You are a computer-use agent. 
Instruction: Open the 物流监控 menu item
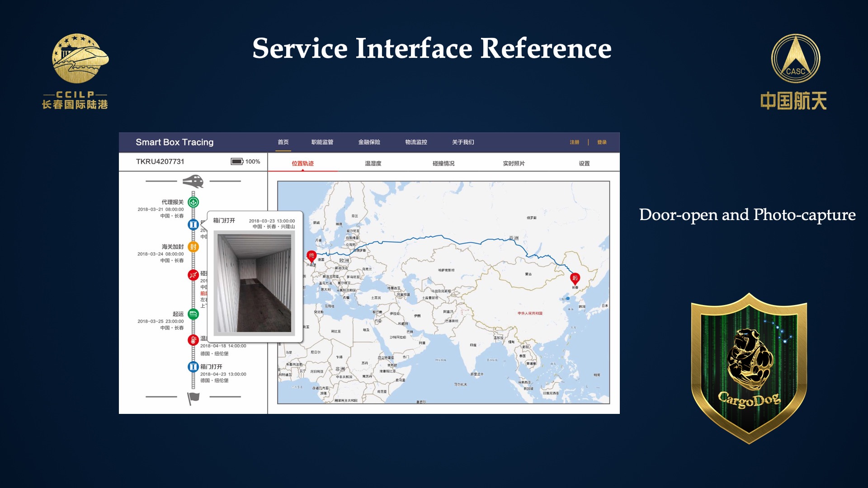click(416, 142)
